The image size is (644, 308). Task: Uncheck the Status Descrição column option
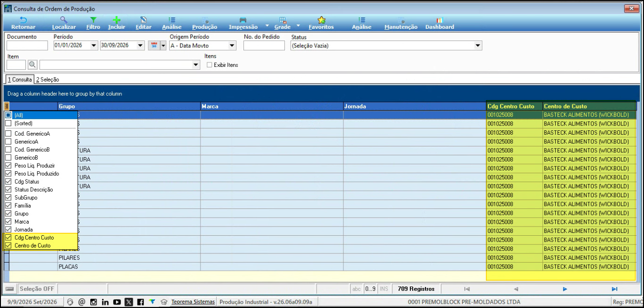click(8, 190)
